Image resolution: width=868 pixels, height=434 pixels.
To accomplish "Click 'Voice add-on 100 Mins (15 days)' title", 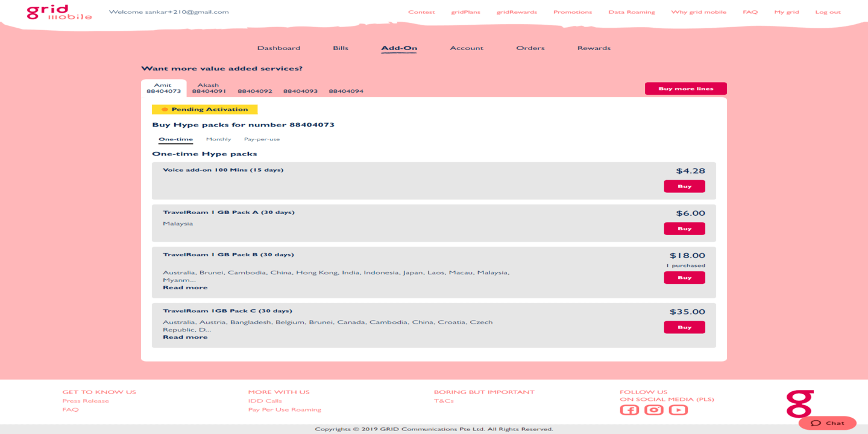I will tap(223, 170).
